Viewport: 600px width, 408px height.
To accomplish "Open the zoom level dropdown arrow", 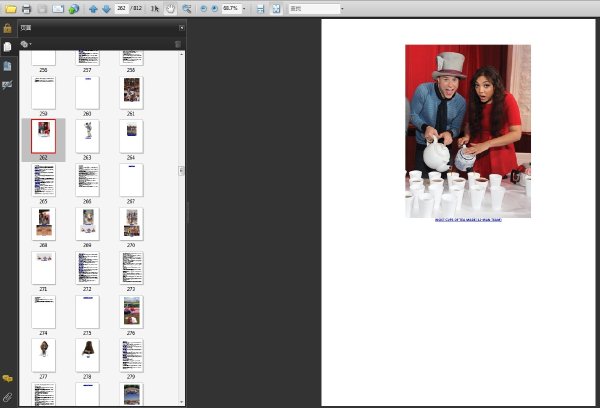I will 244,8.
